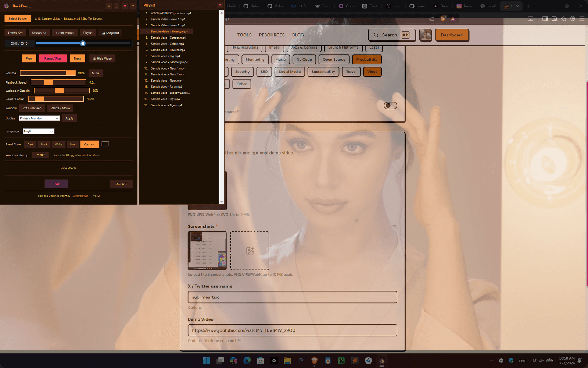Click the Windows Start icon
588x368 pixels.
(x=207, y=361)
